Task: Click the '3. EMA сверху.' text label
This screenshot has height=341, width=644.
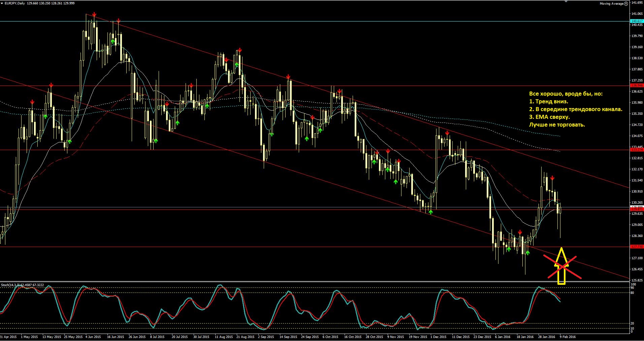Action: coord(549,117)
